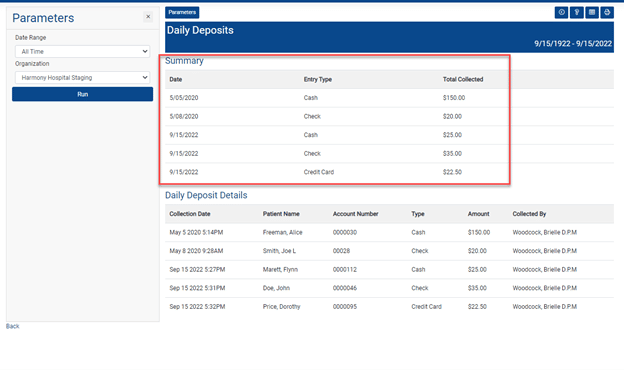Close the Parameters panel
This screenshot has height=370, width=624.
point(148,17)
